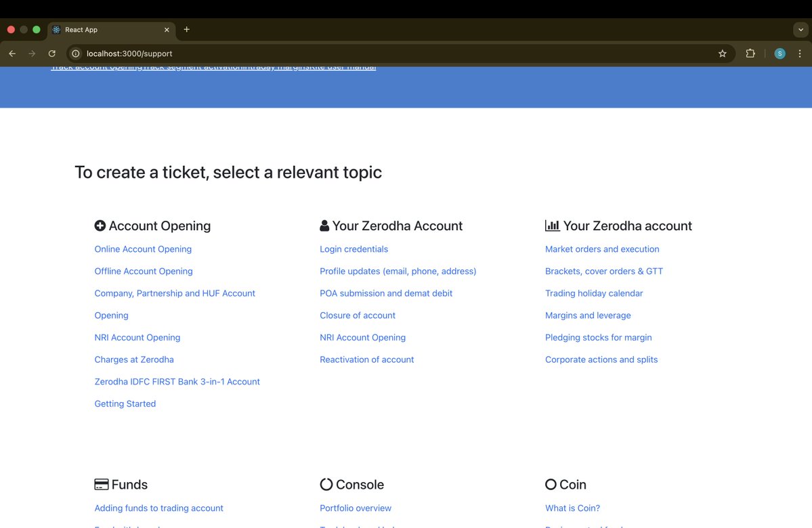Click the circle icon beside Console
812x528 pixels.
pos(326,485)
